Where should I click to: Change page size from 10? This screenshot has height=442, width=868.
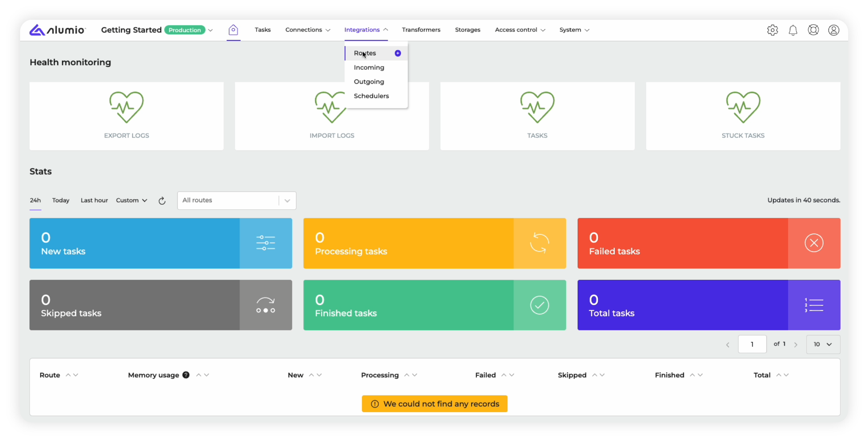(822, 344)
